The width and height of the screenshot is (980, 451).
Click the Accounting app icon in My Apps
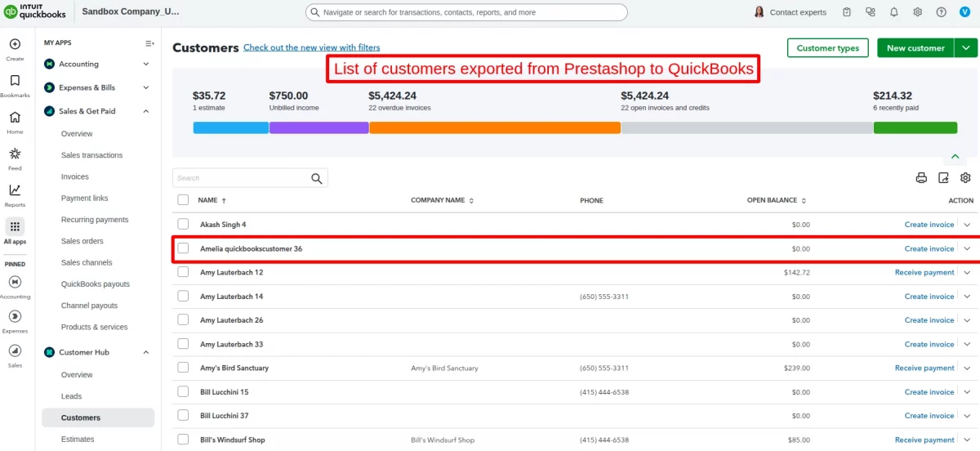point(50,64)
